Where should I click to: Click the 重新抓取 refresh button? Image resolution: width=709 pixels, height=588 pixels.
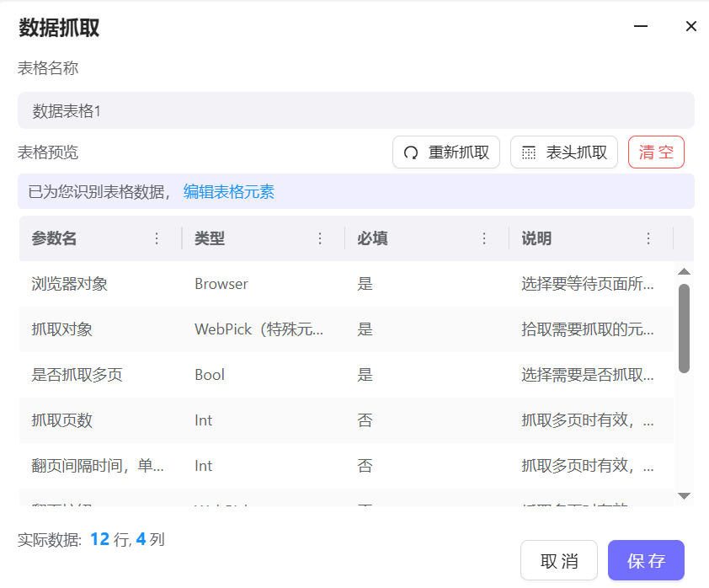446,152
